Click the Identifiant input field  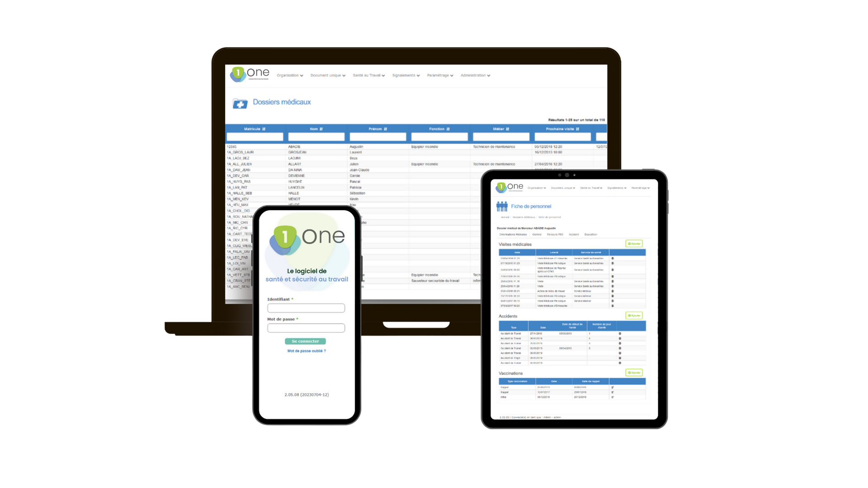[x=306, y=308]
